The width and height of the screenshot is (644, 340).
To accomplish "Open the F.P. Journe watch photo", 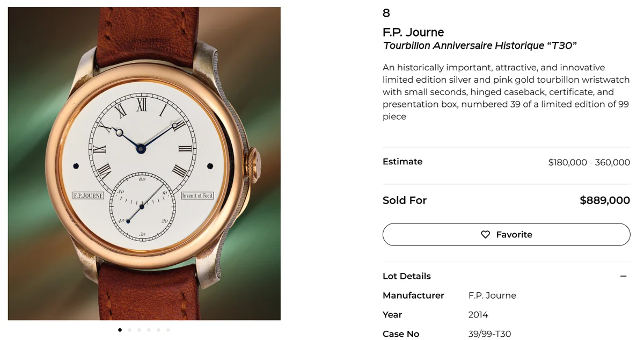I will [144, 163].
